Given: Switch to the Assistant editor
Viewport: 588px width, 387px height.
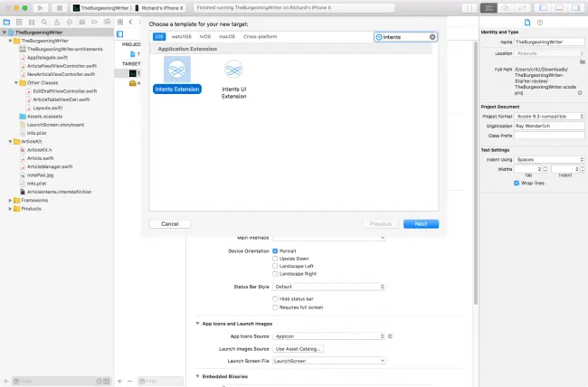Looking at the screenshot, I should 506,7.
